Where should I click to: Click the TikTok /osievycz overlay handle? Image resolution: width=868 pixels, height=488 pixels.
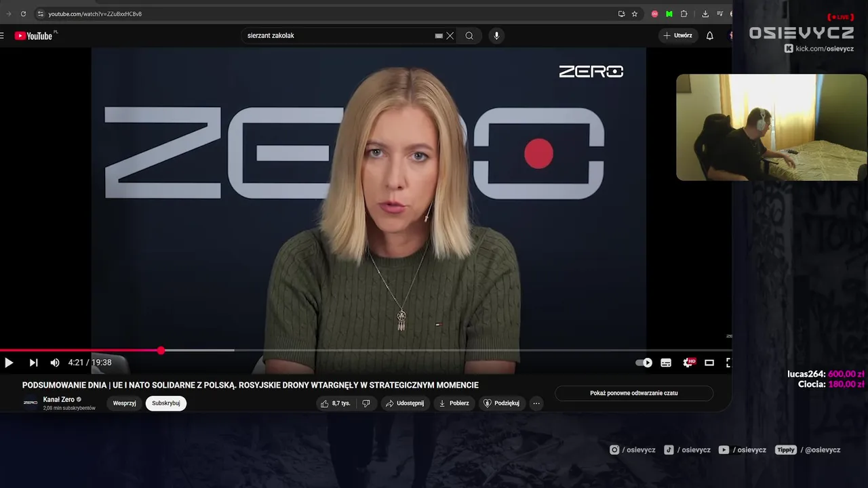[688, 450]
